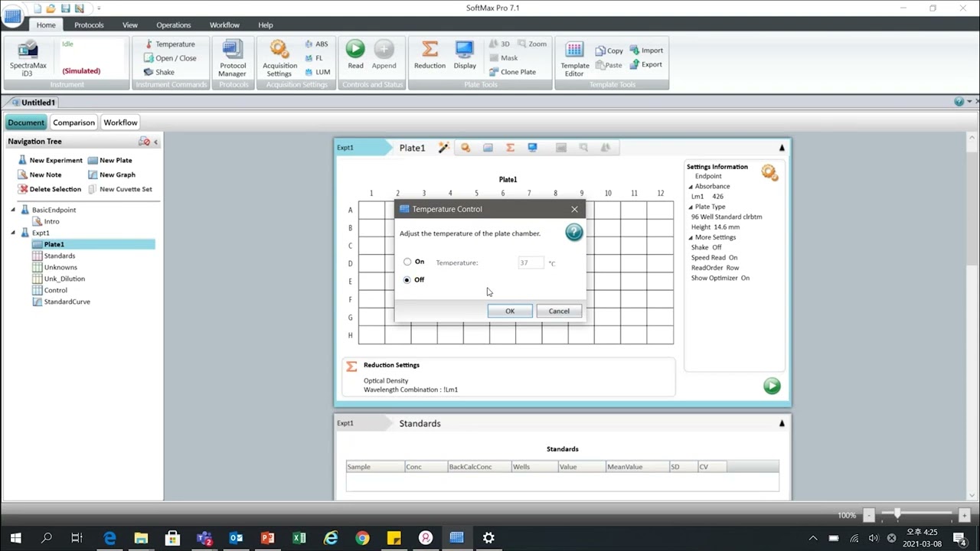Screen dimensions: 980x551
Task: Open Excel from the Windows taskbar
Action: (299, 538)
